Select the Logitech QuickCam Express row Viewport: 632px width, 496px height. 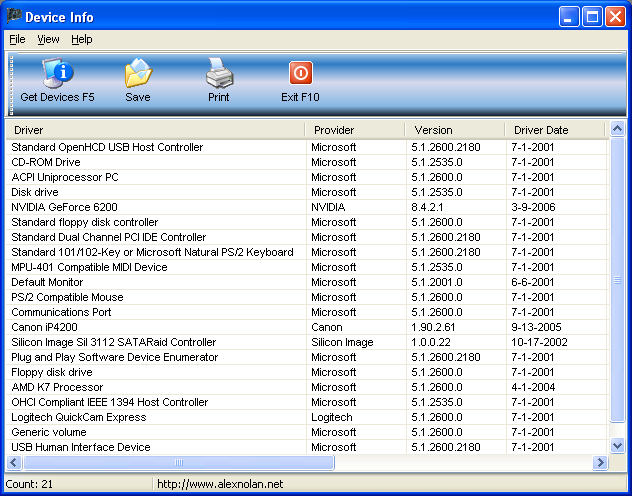306,417
